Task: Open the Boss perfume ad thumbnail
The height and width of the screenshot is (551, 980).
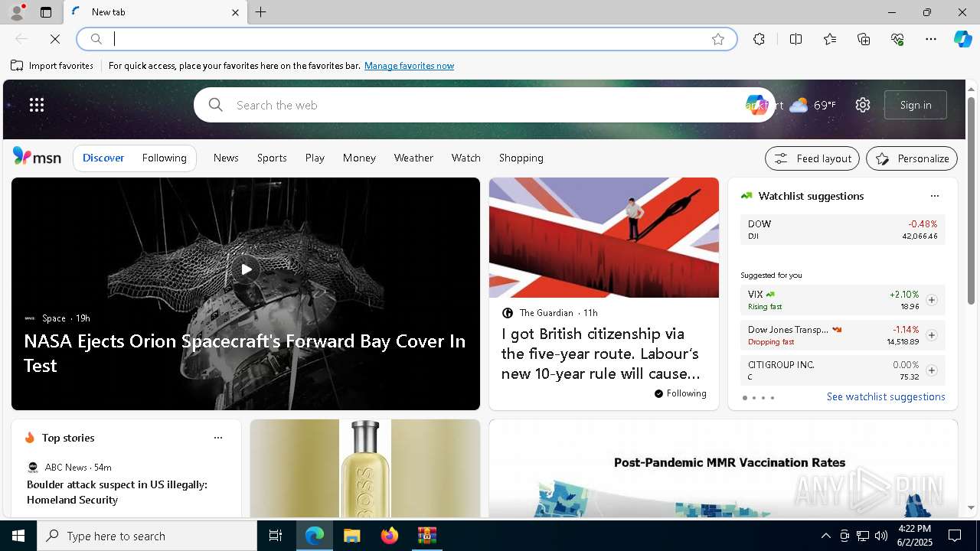Action: (x=365, y=468)
